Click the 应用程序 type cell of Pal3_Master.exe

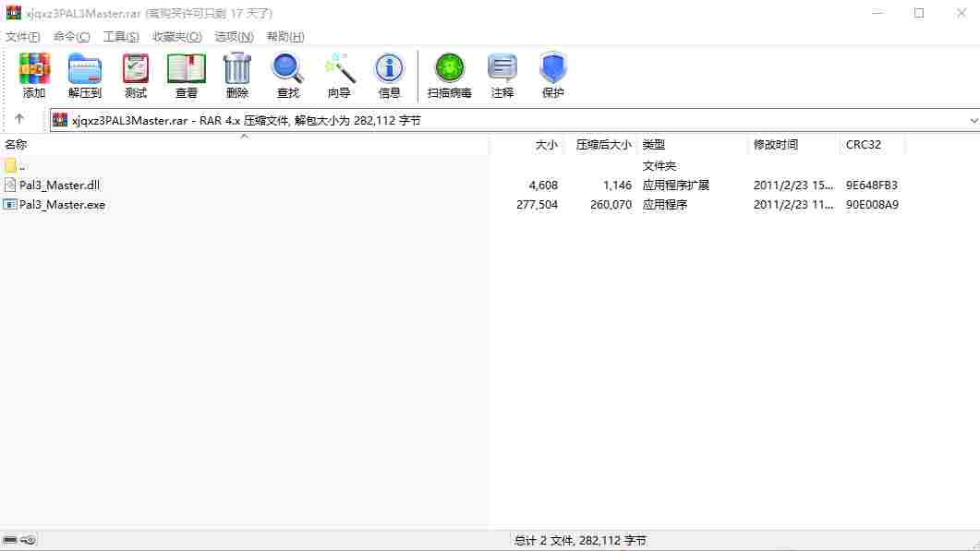(x=664, y=204)
